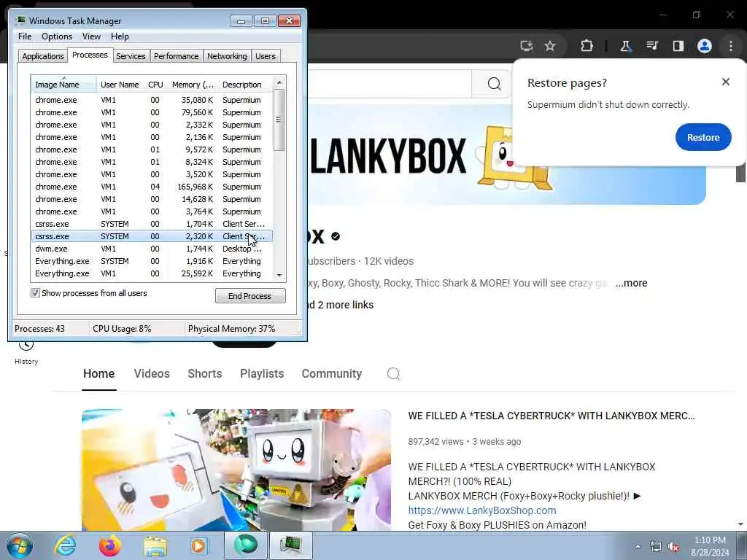Launch Firefox from the taskbar

[110, 545]
